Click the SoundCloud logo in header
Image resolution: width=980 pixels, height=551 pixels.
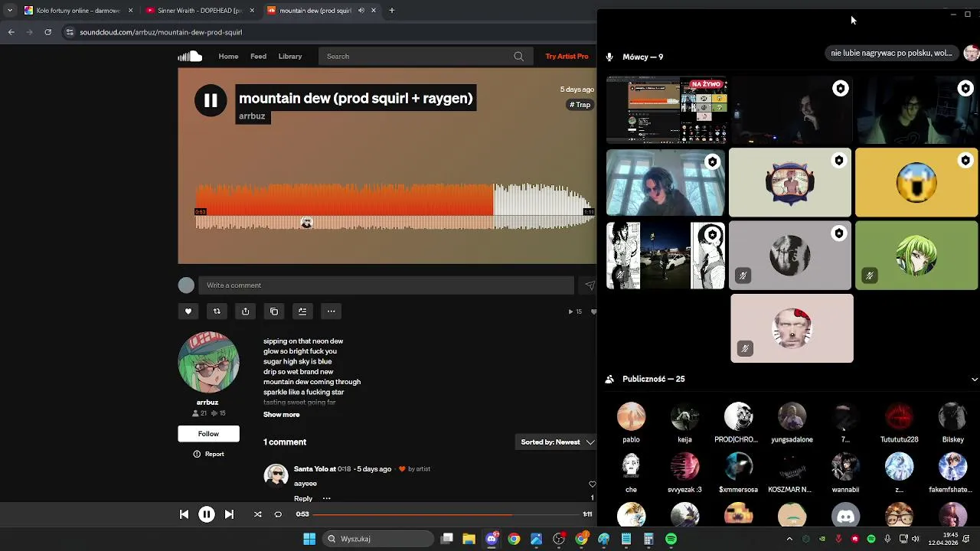click(x=190, y=56)
